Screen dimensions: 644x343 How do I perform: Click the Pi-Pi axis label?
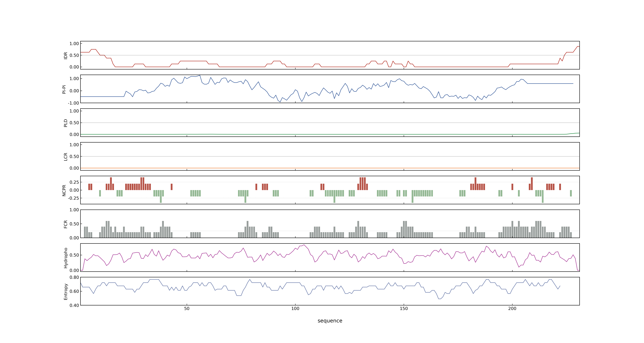64,89
